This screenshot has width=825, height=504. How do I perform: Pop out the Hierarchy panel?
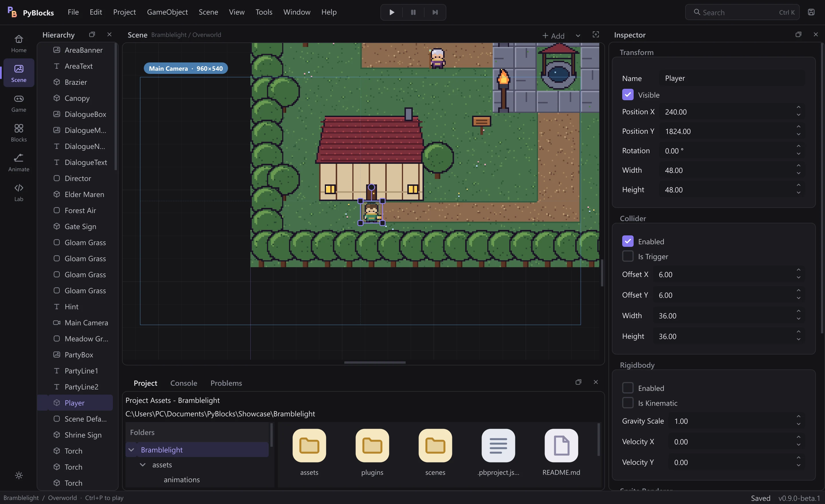pyautogui.click(x=92, y=34)
